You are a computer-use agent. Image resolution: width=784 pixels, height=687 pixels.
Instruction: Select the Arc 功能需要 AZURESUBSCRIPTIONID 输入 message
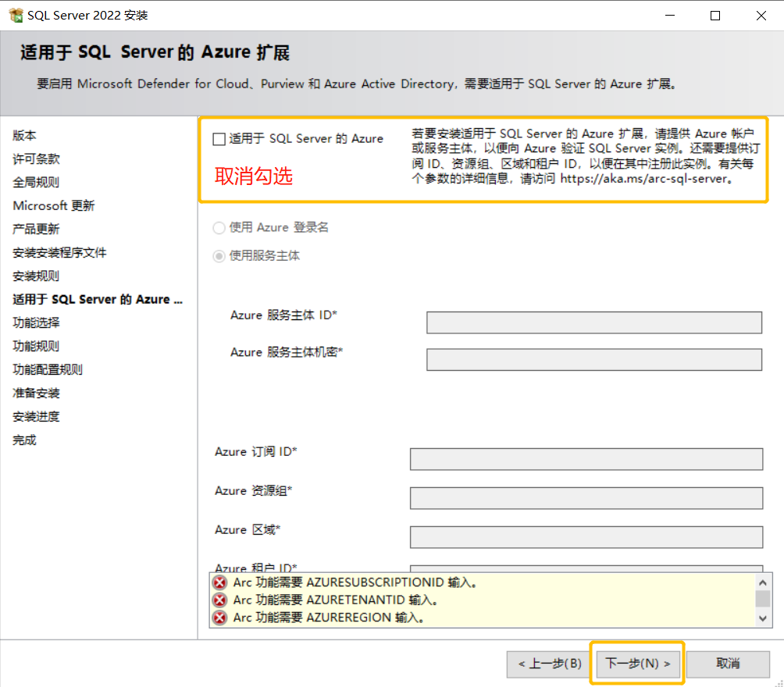(x=355, y=582)
